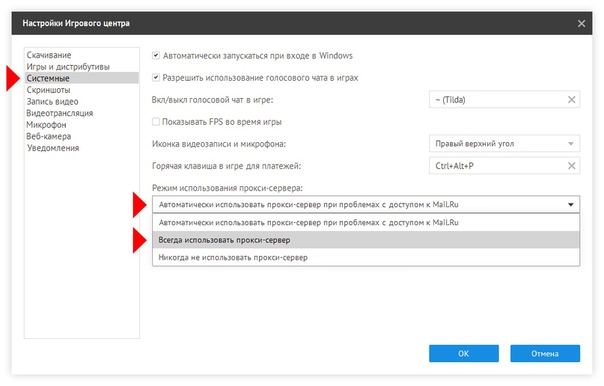Close the Настройки Игрового центра dialog
This screenshot has height=386, width=604.
click(x=581, y=23)
